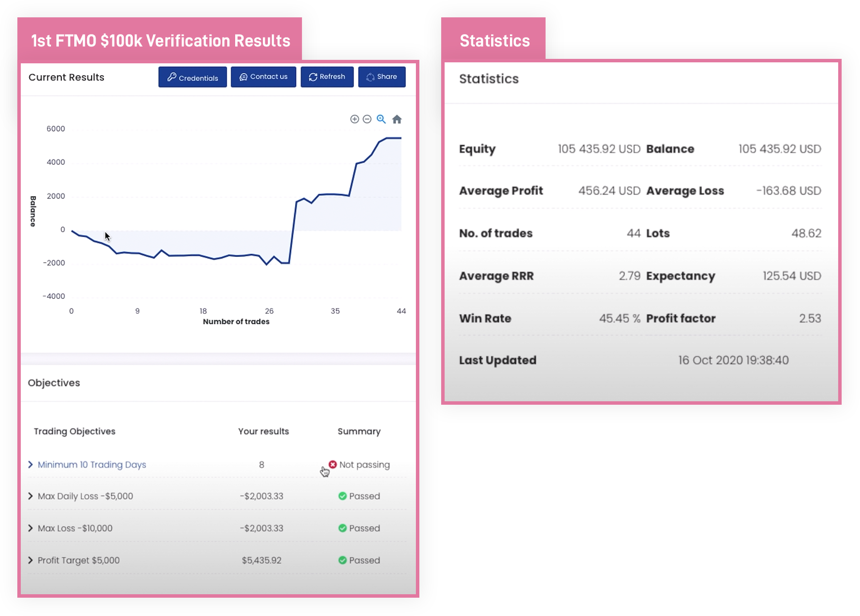Expand the Max Daily Loss row chevron
This screenshot has height=616, width=860.
pyautogui.click(x=31, y=496)
